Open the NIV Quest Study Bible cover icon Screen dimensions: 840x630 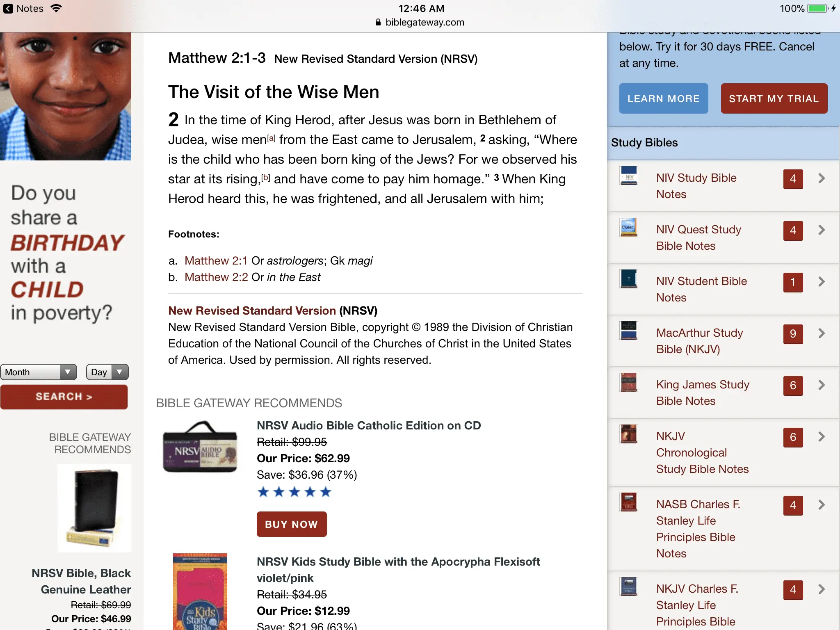point(628,227)
